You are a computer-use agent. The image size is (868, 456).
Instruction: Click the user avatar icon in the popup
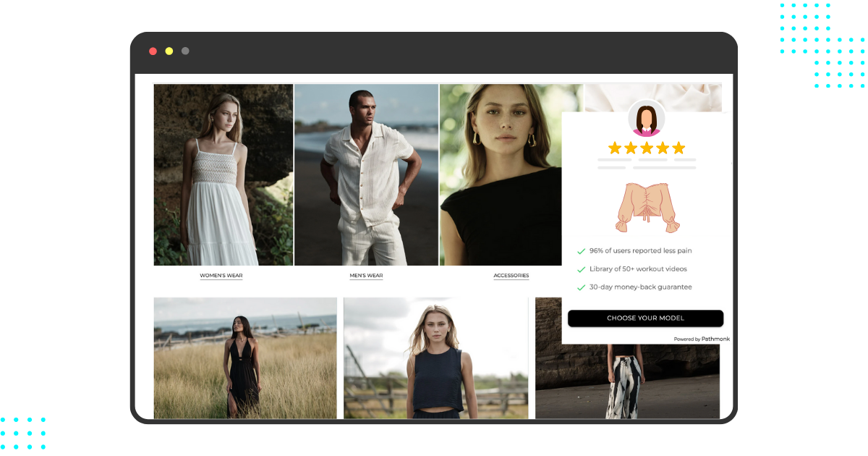(x=646, y=118)
